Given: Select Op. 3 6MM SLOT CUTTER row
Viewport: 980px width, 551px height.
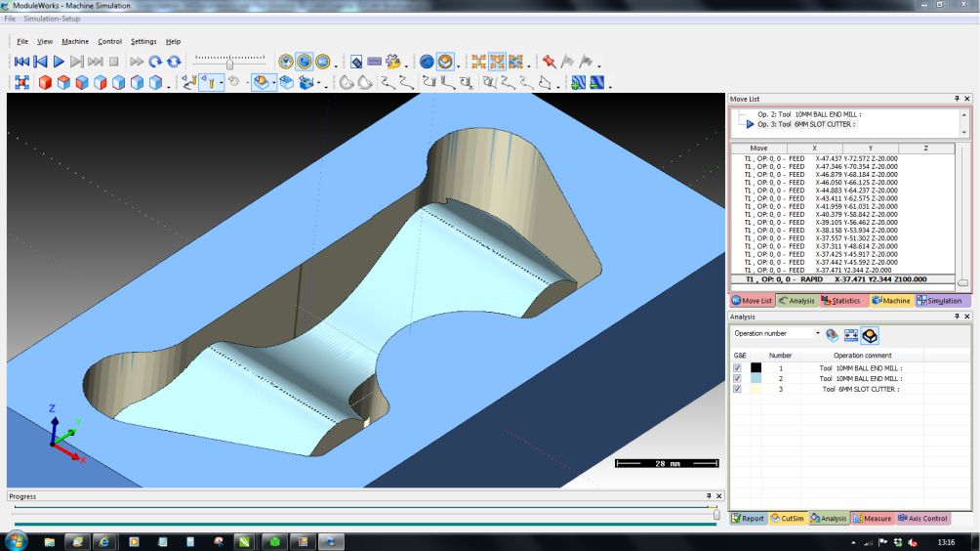Looking at the screenshot, I should [x=807, y=124].
